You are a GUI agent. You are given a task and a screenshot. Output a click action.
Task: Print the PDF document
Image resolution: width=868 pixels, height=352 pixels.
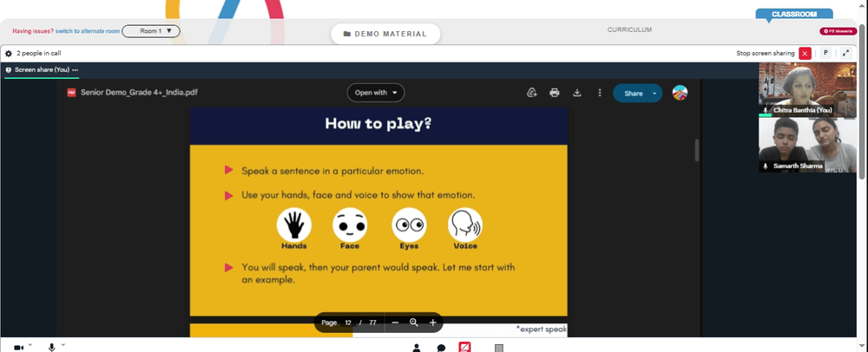point(554,93)
